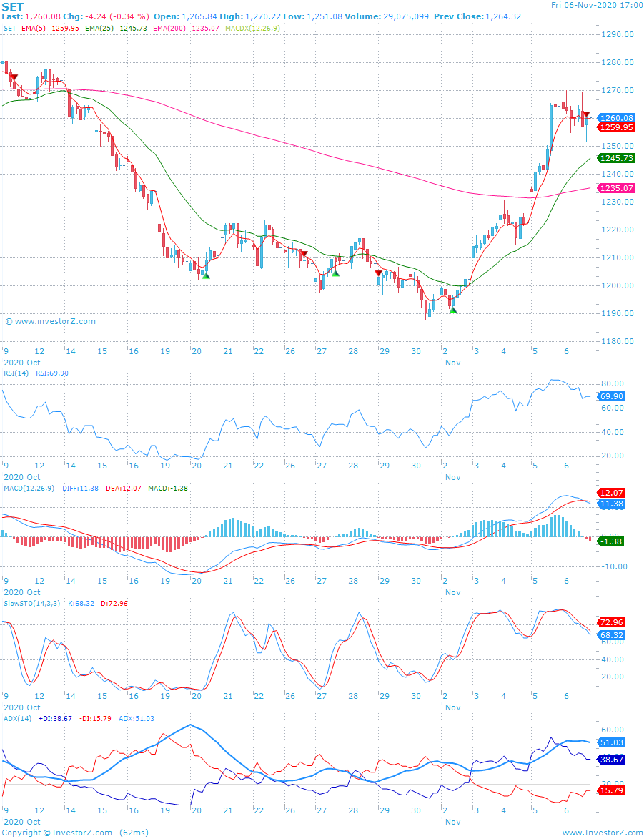Open the www.InvestorZ.com footer link
Screen dimensions: 644x839
pos(601,833)
